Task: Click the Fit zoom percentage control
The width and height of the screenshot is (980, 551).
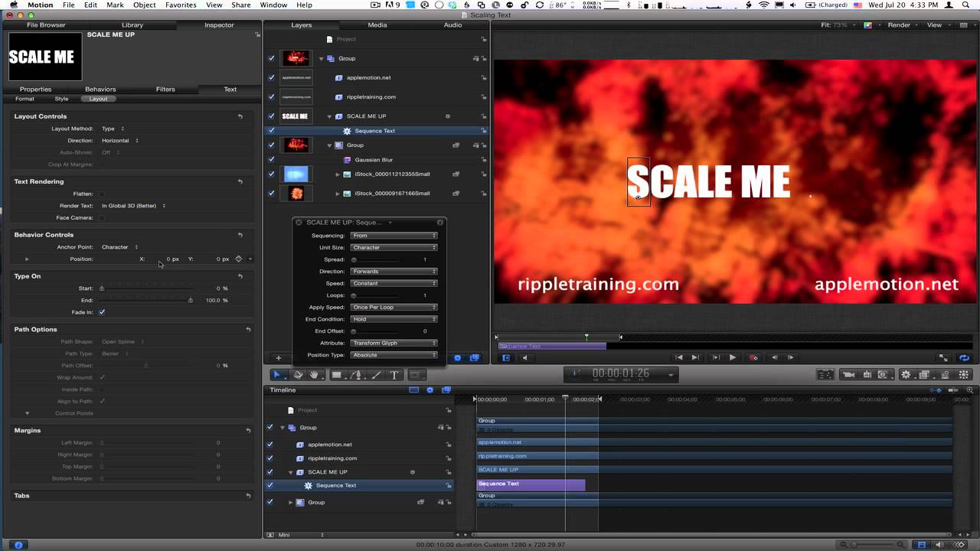Action: coord(838,25)
